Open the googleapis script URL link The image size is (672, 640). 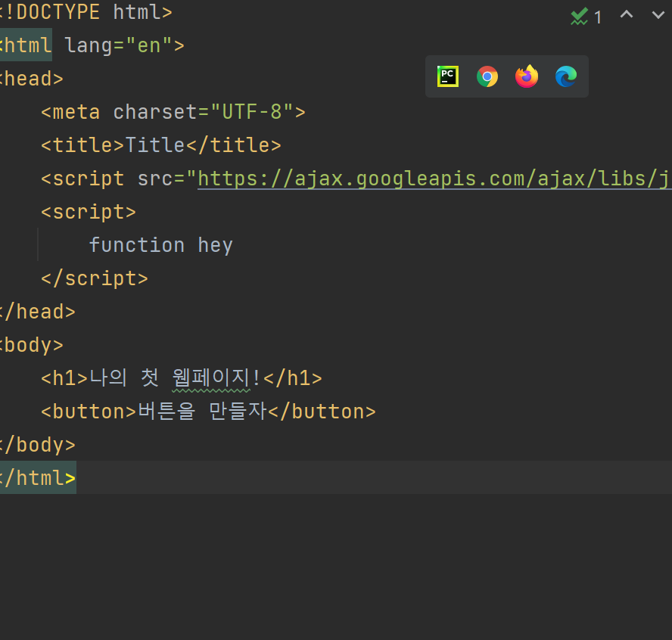click(x=434, y=179)
